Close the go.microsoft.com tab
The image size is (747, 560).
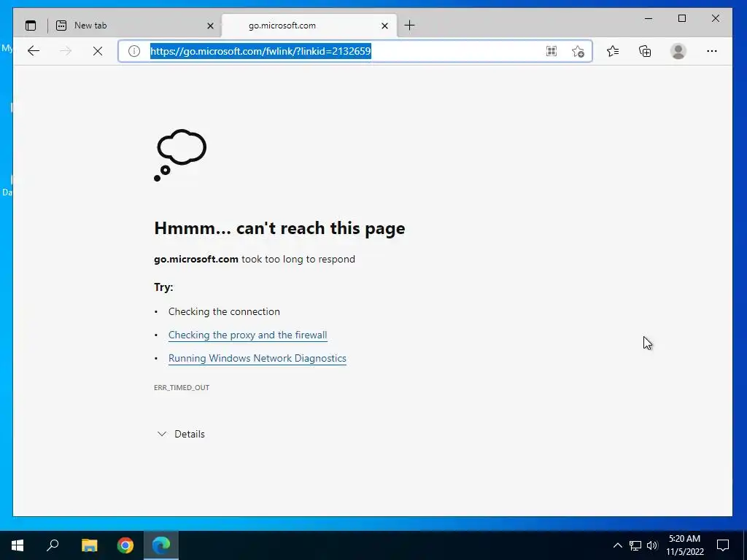click(385, 26)
